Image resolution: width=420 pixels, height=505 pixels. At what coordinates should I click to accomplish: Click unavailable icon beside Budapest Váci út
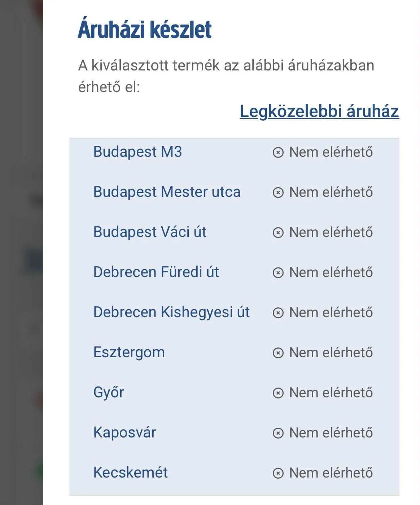tap(278, 233)
